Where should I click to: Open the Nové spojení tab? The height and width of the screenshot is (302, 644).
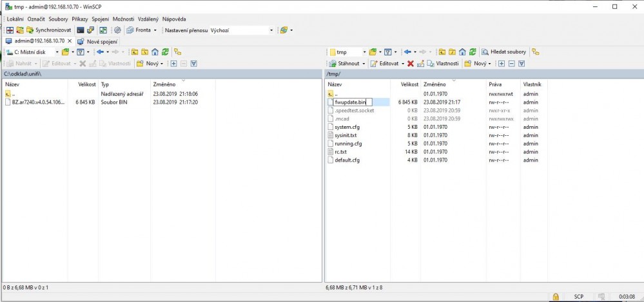tap(97, 41)
